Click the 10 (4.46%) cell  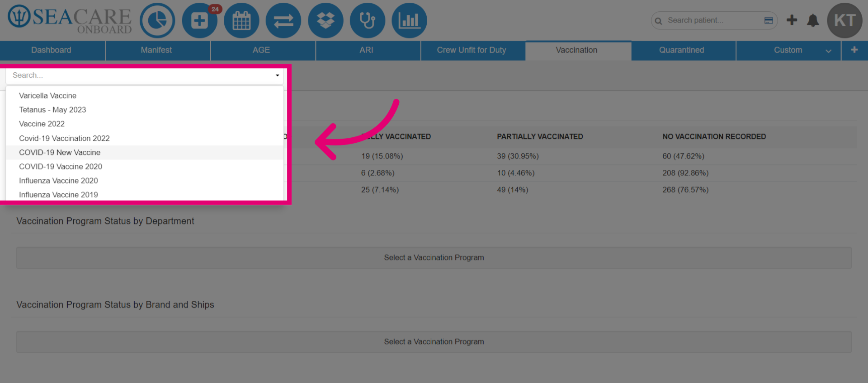[x=516, y=173]
